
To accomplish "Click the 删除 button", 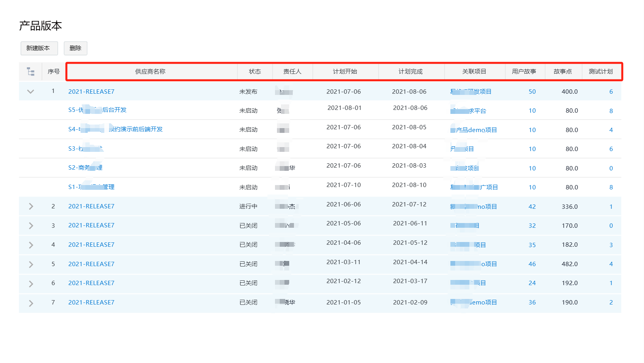I will click(x=75, y=48).
